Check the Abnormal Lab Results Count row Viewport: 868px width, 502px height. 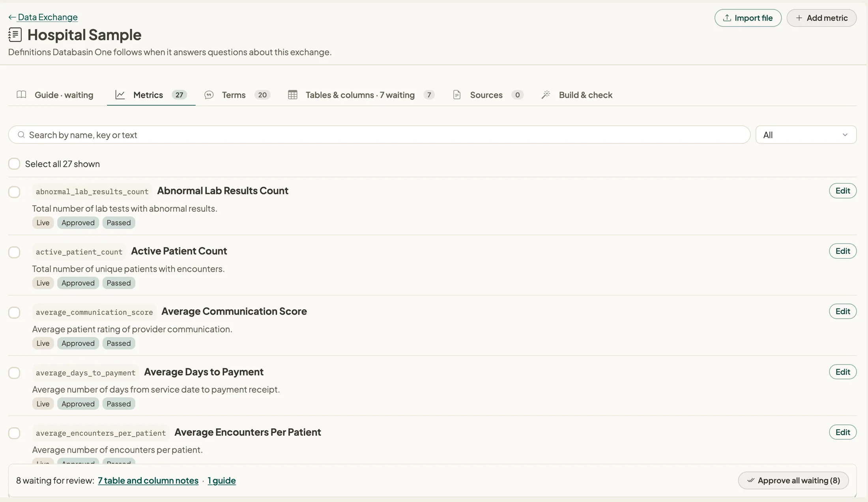tap(14, 192)
